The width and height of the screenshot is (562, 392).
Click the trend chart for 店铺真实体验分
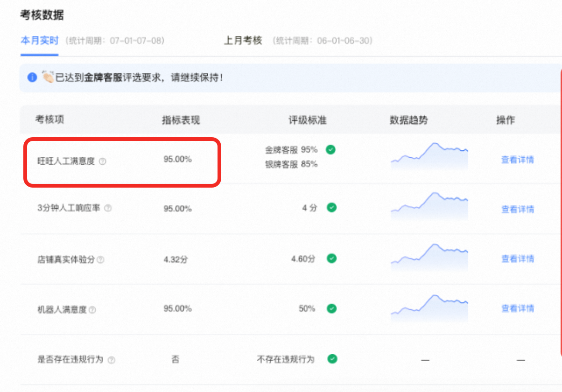pos(429,257)
